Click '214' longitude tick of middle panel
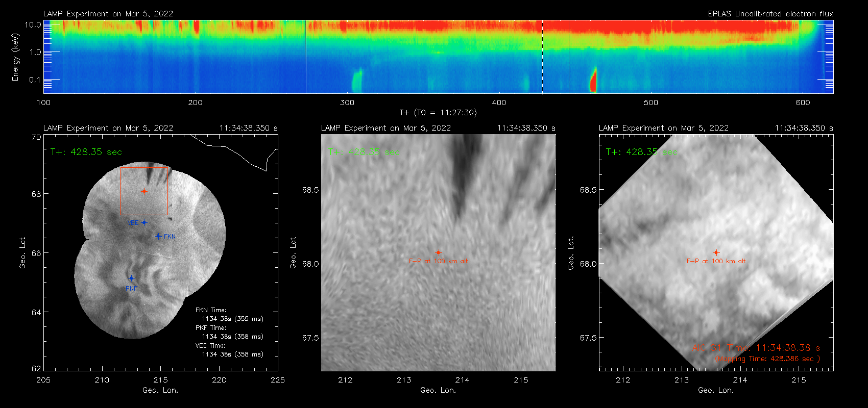The height and width of the screenshot is (408, 868). pos(463,380)
